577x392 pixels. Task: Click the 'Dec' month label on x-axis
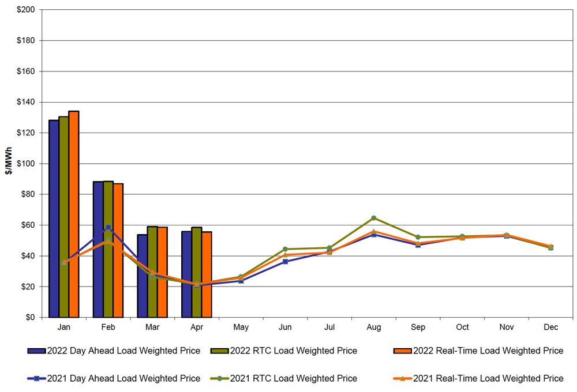(550, 327)
